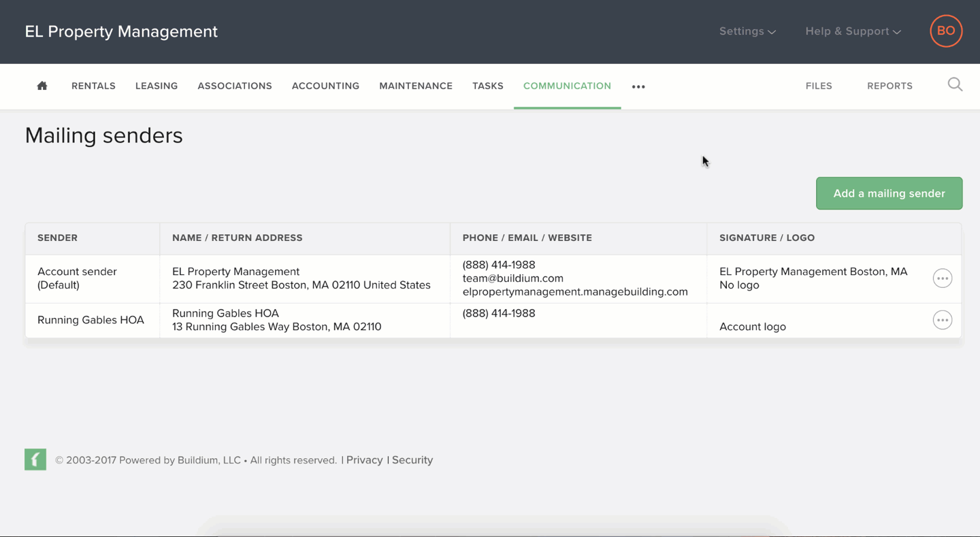Click the Buildium logo in footer
This screenshot has width=980, height=537.
tap(35, 459)
